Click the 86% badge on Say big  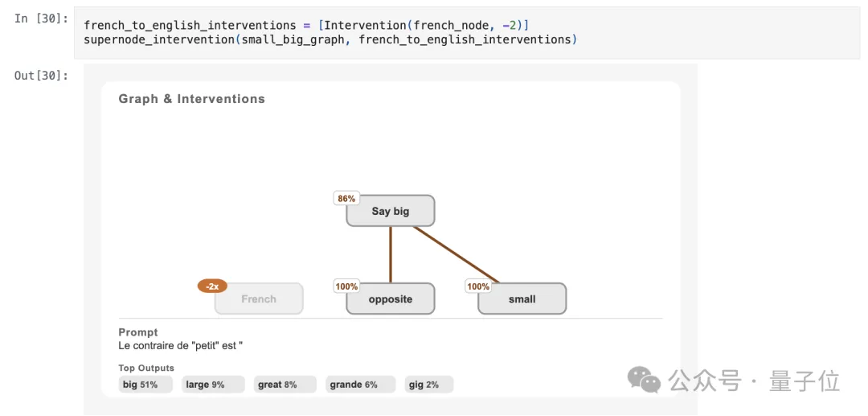346,199
